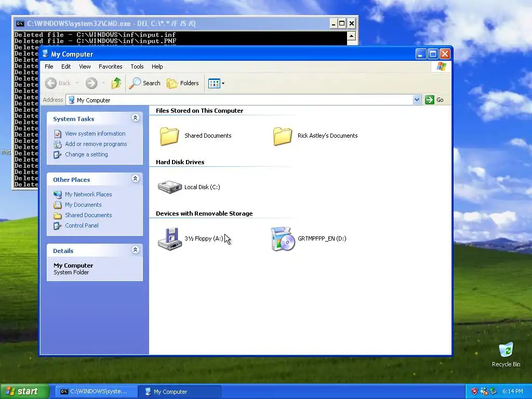Minimize the CMD.exe window
Viewport: 532px width, 399px height.
[333, 23]
